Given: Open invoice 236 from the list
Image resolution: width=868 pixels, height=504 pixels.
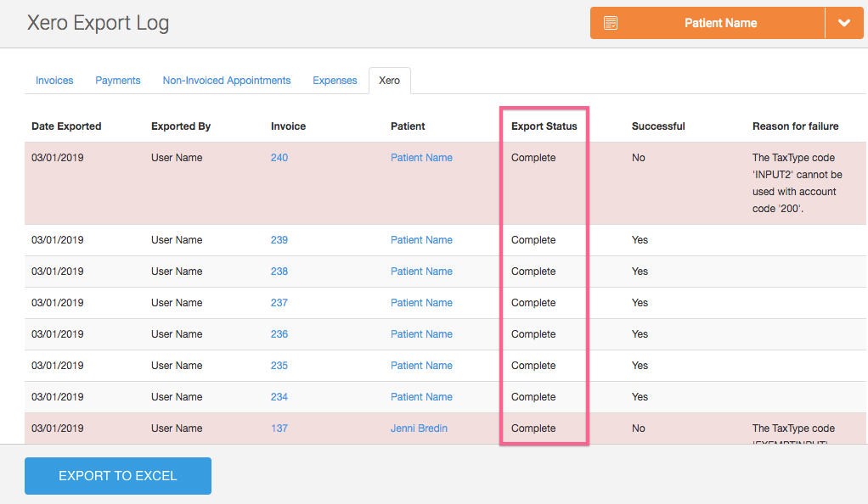Looking at the screenshot, I should point(279,334).
